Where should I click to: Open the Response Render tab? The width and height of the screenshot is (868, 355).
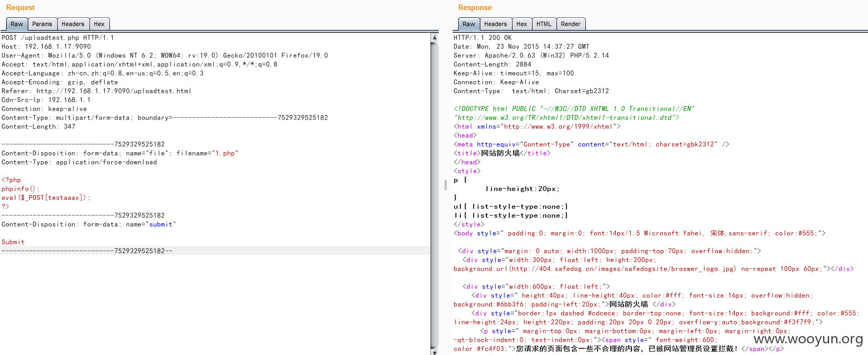click(571, 24)
